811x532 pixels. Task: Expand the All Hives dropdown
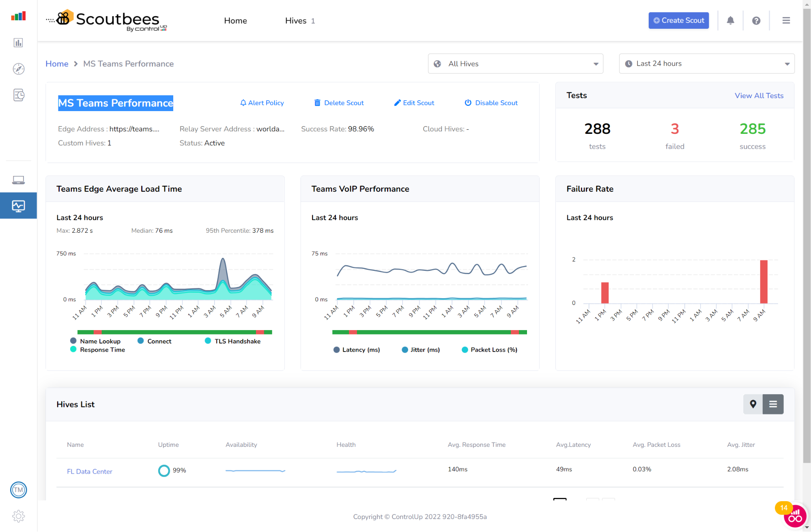515,64
